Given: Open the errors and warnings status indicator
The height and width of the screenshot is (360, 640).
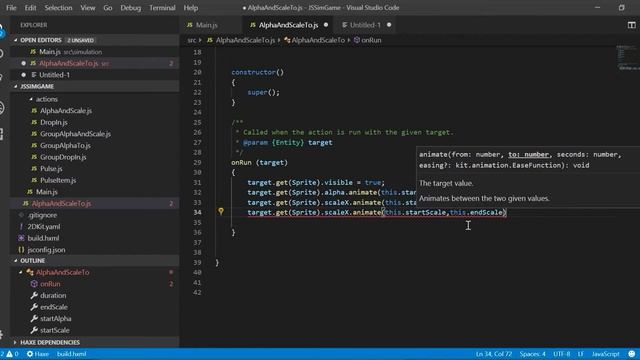Looking at the screenshot, I should pos(9,354).
